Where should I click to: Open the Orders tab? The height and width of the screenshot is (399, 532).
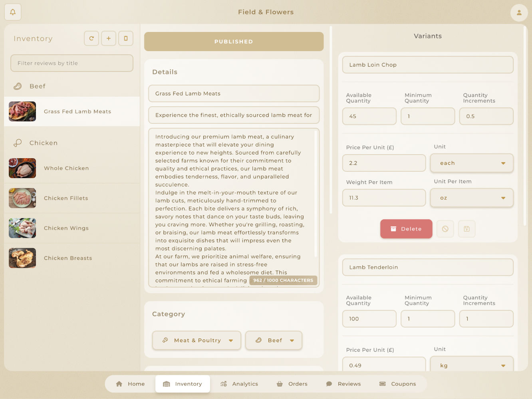pyautogui.click(x=292, y=384)
